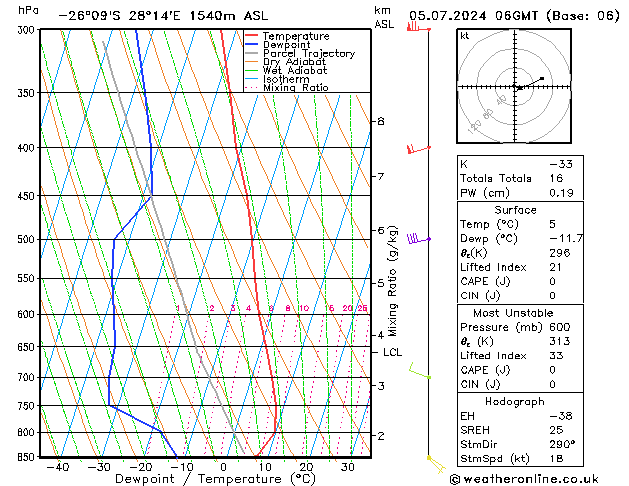Click the hodograph storm motion marker

pyautogui.click(x=520, y=87)
